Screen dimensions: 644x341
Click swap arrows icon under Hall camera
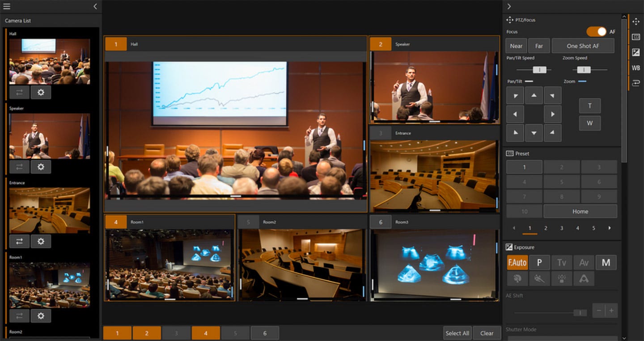19,92
